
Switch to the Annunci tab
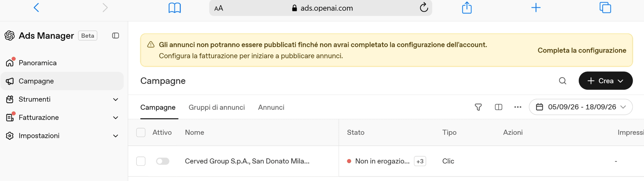tap(271, 107)
